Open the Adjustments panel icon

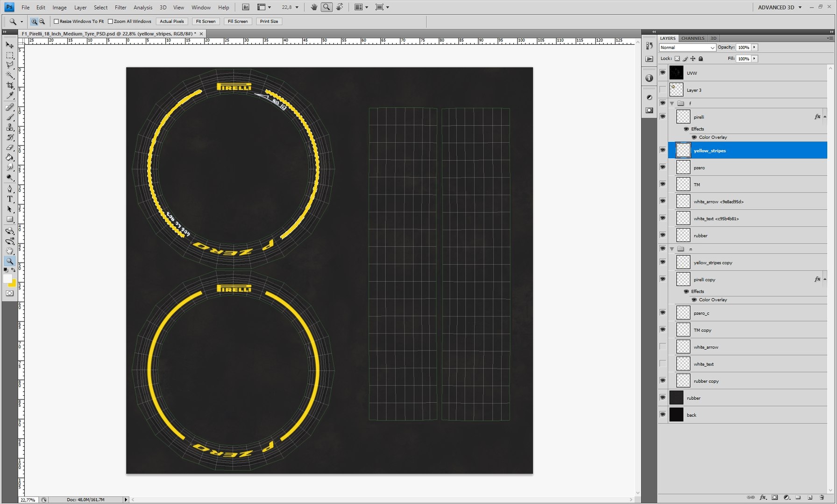pyautogui.click(x=649, y=97)
